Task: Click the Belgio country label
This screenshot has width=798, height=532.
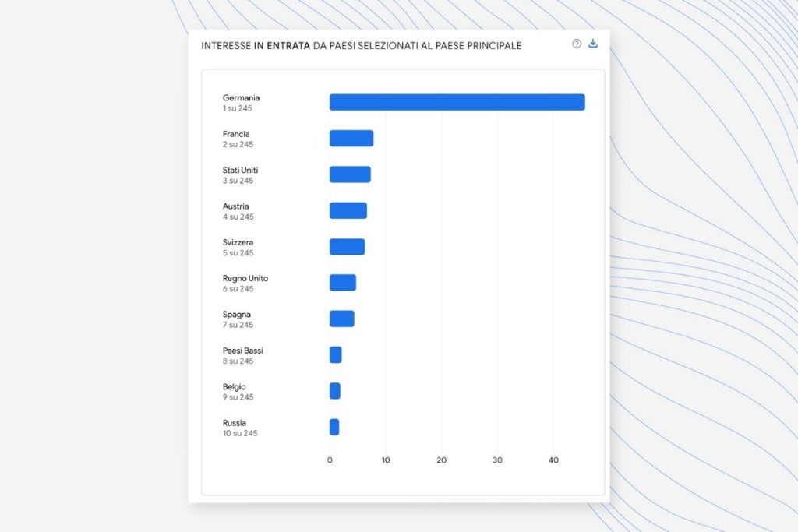Action: [x=234, y=386]
